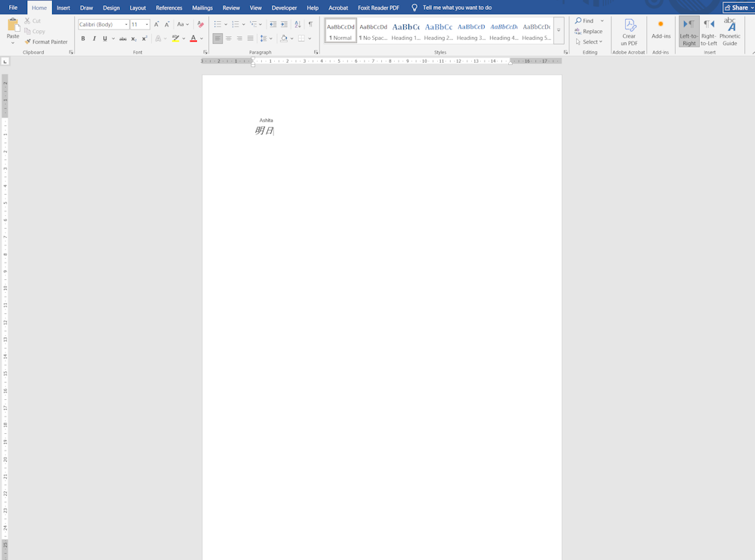Apply red font color
The height and width of the screenshot is (560, 755).
point(193,38)
